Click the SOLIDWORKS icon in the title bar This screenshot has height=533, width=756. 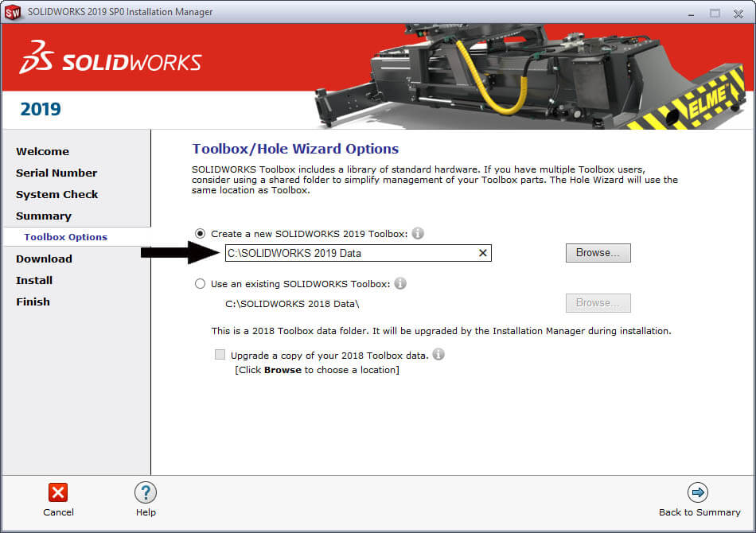[13, 12]
